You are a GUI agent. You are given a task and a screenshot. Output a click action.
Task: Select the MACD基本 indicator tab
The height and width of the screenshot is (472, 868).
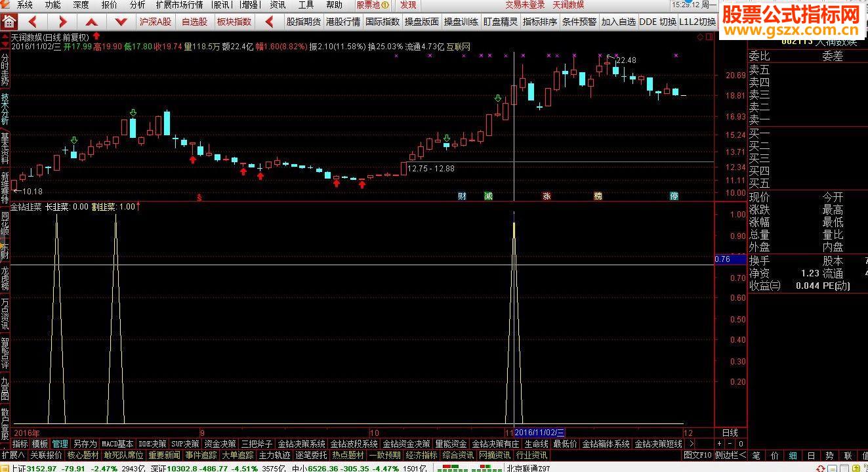coord(117,444)
